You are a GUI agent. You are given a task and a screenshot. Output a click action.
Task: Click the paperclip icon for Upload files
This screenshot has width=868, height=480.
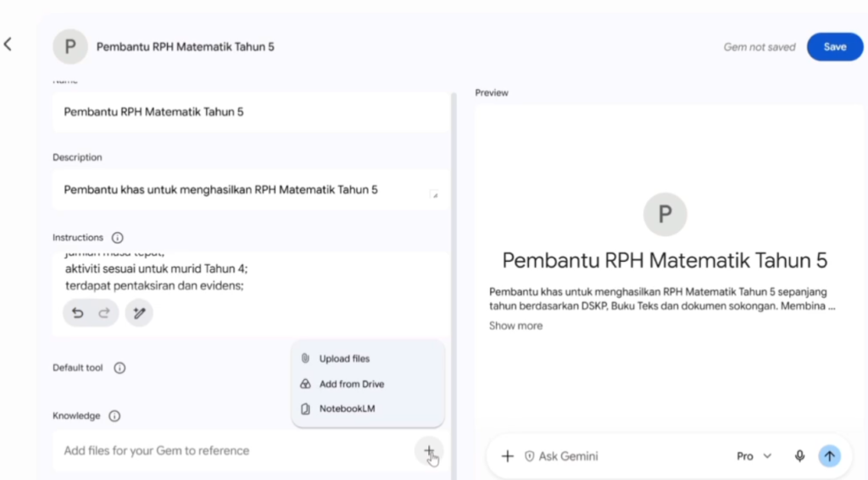tap(305, 358)
